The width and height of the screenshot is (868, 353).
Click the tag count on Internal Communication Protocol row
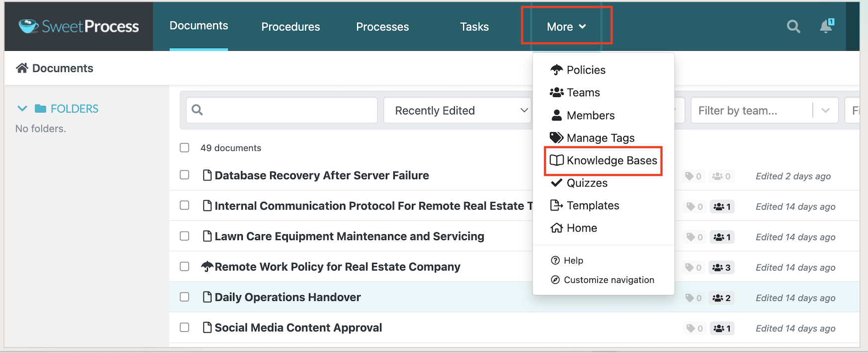(694, 207)
